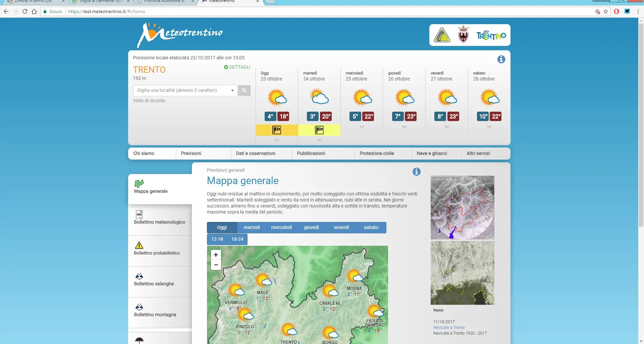Click the sun-cloud icon above MOENA

click(x=355, y=276)
